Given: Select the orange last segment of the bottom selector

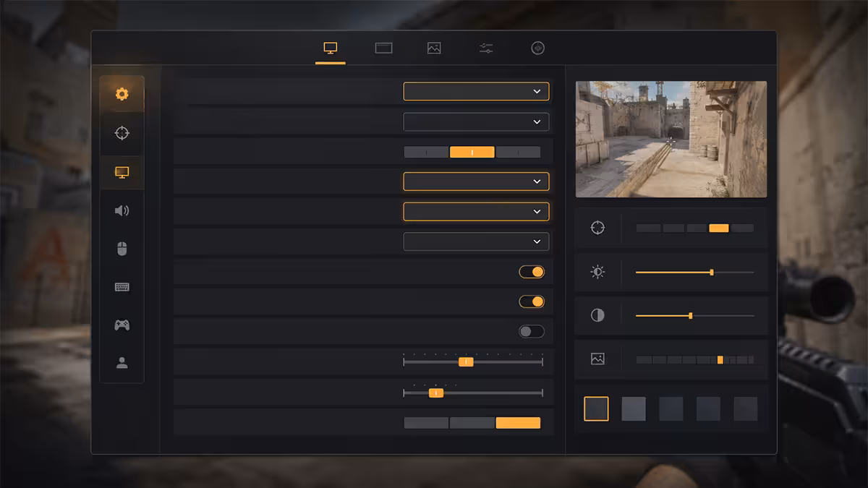Looking at the screenshot, I should coord(518,423).
